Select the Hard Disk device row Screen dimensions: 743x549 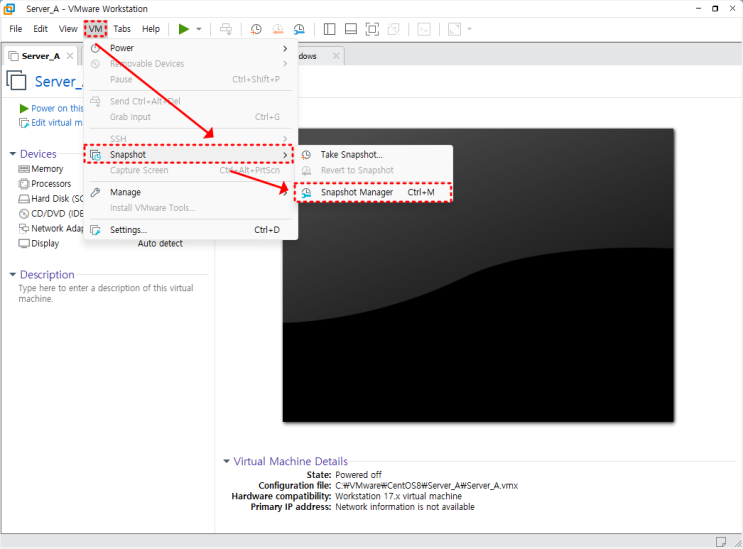click(x=51, y=199)
